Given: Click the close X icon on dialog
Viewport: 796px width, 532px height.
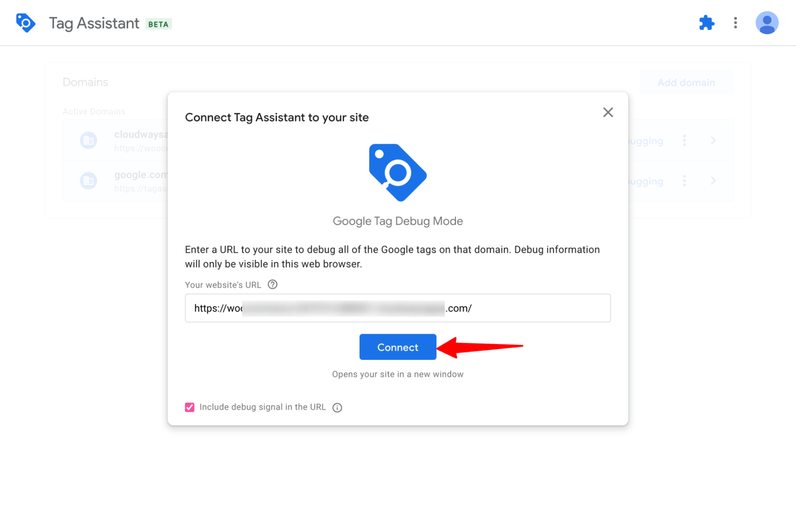Looking at the screenshot, I should pyautogui.click(x=607, y=111).
